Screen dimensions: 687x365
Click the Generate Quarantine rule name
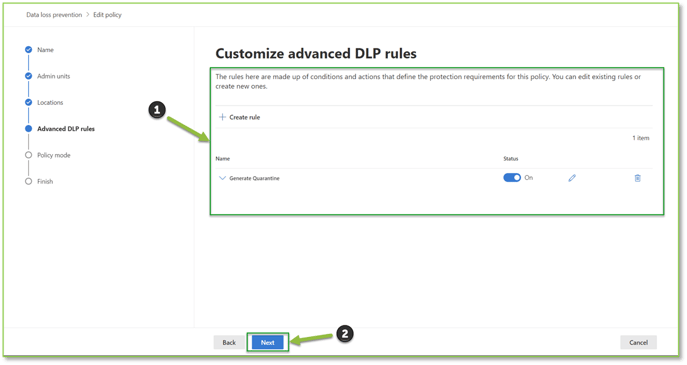point(254,178)
